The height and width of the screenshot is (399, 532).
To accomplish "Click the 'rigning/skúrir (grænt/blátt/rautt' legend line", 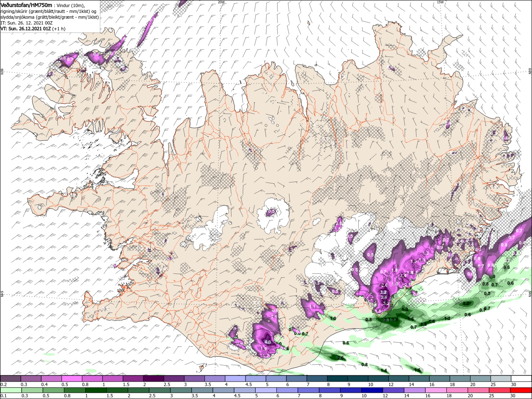I will pyautogui.click(x=49, y=11).
